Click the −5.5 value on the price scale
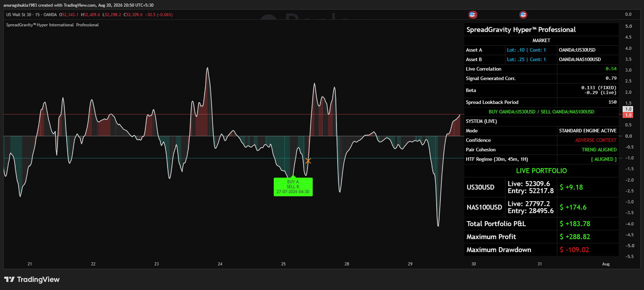The height and width of the screenshot is (290, 644). (x=630, y=257)
